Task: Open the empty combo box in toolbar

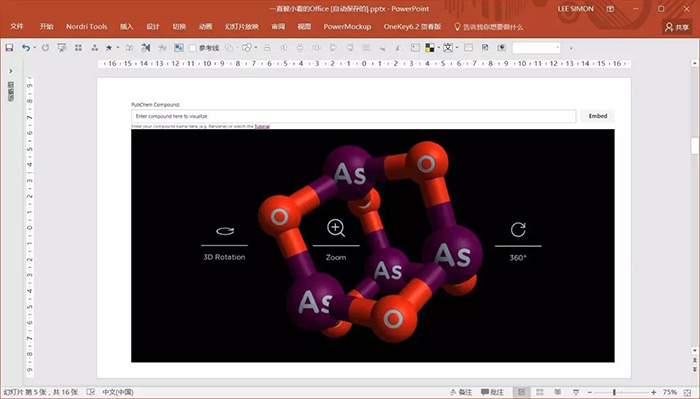Action: click(536, 48)
